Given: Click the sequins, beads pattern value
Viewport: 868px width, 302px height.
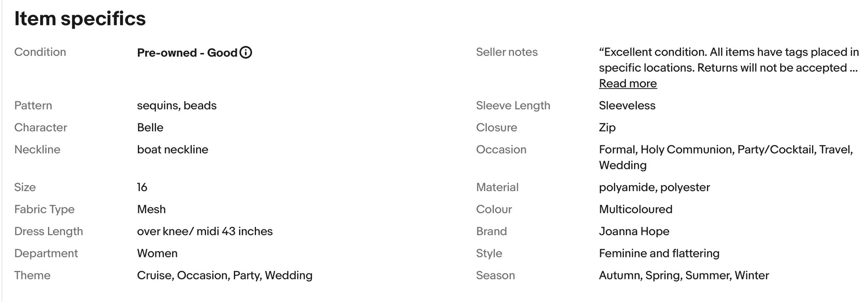Looking at the screenshot, I should 177,106.
